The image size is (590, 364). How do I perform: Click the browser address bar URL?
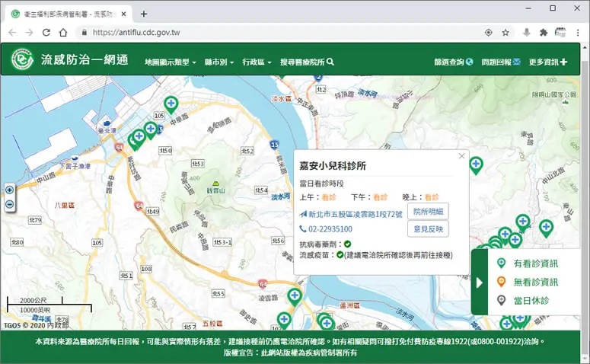(x=136, y=33)
